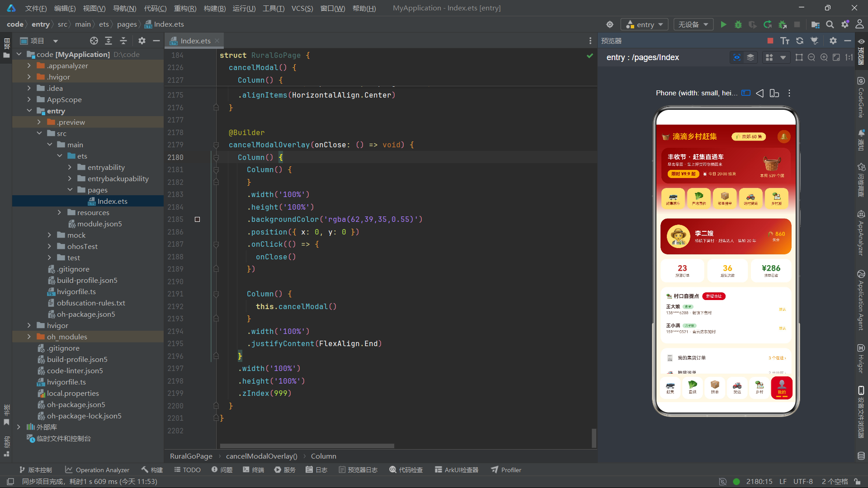
Task: Open previewer panel settings gear
Action: (x=833, y=41)
